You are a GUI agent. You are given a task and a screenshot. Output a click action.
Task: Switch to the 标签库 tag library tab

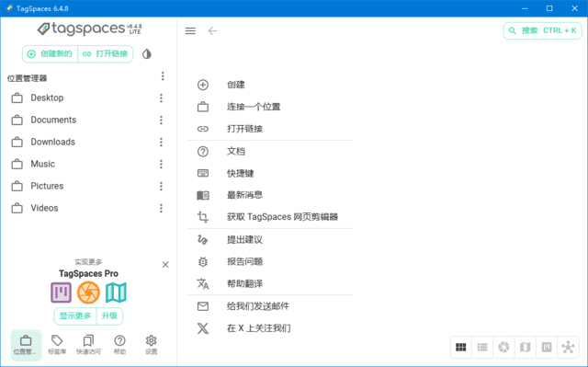tap(57, 345)
